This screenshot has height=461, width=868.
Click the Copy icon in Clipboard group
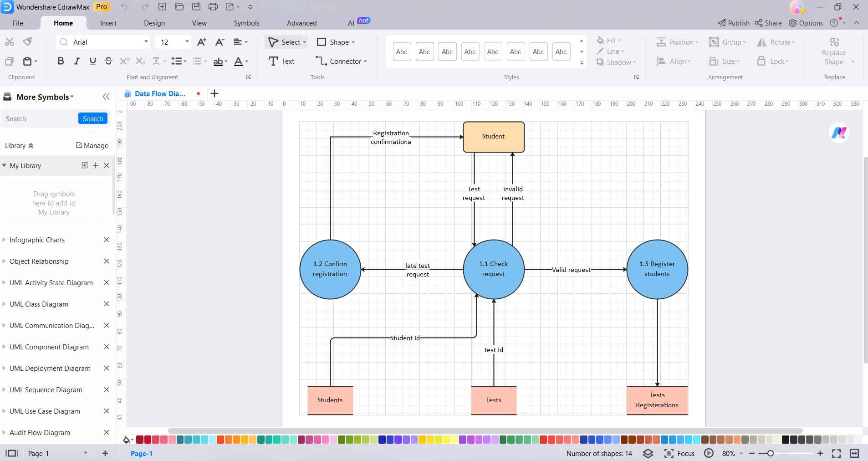[x=9, y=61]
